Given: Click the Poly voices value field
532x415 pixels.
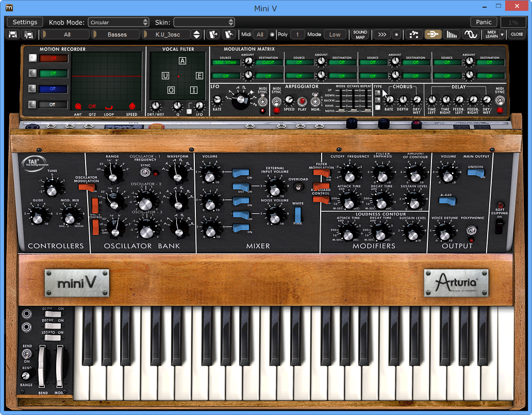Looking at the screenshot, I should click(x=297, y=34).
